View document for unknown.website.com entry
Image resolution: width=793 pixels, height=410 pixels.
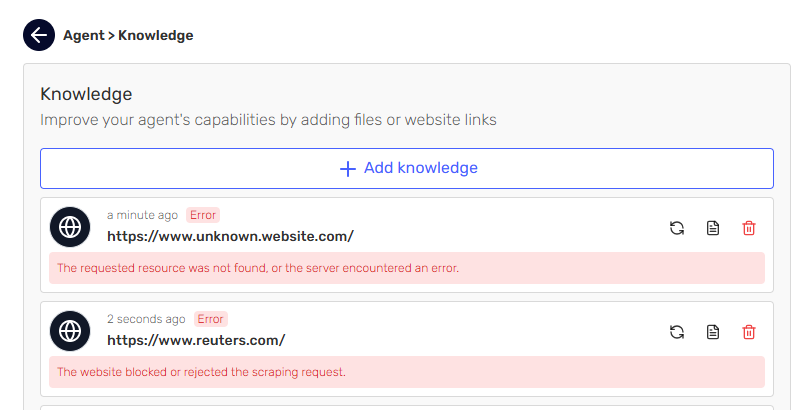pos(713,228)
